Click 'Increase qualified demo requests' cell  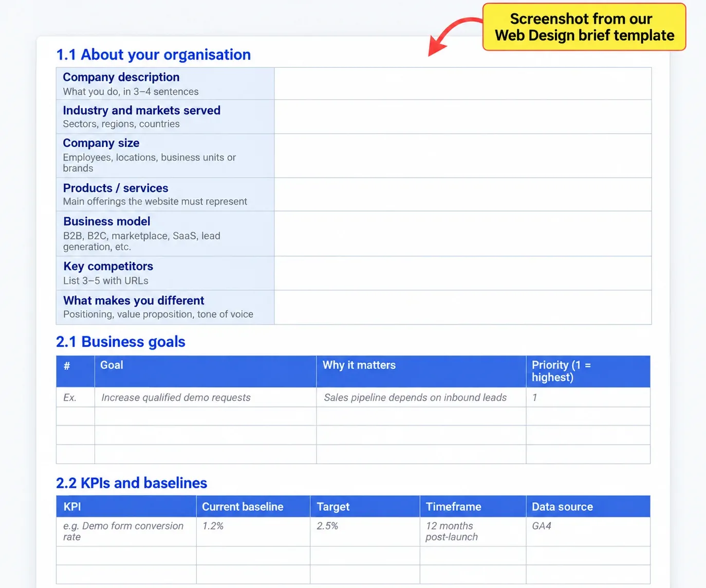point(206,397)
